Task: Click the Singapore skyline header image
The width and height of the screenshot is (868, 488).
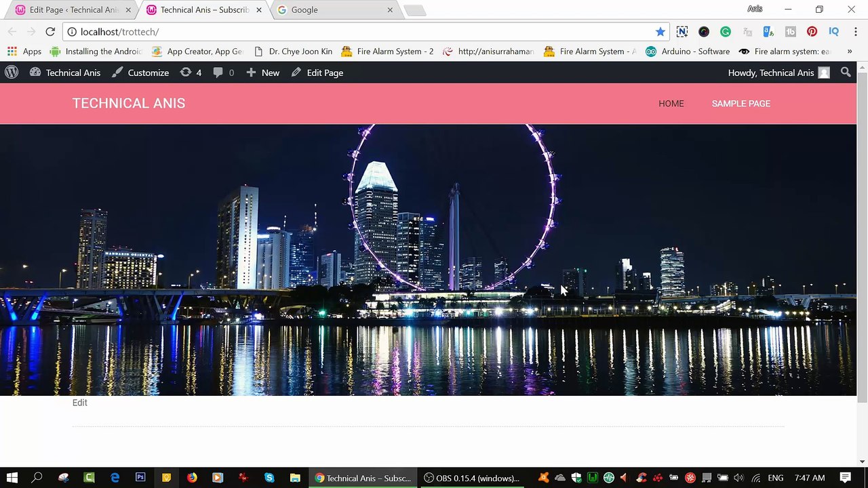Action: coord(428,260)
